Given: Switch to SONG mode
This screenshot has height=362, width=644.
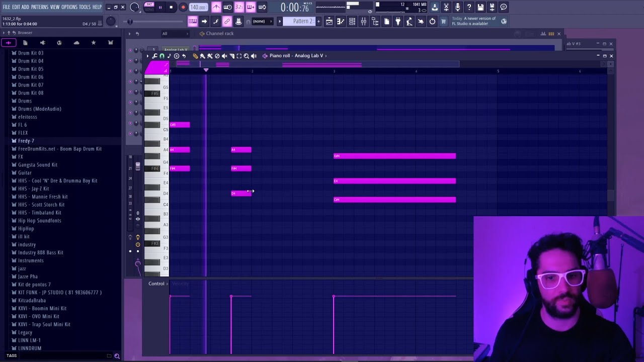Looking at the screenshot, I should [x=149, y=9].
